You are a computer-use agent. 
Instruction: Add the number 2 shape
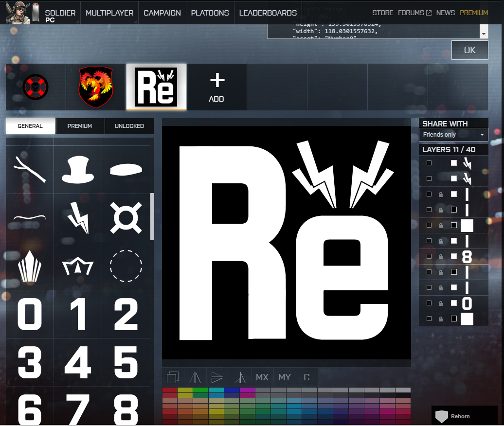126,314
